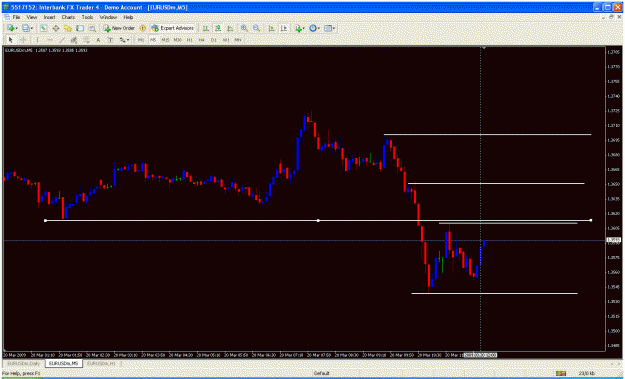
Task: Open the Terminal window icon
Action: tap(80, 28)
